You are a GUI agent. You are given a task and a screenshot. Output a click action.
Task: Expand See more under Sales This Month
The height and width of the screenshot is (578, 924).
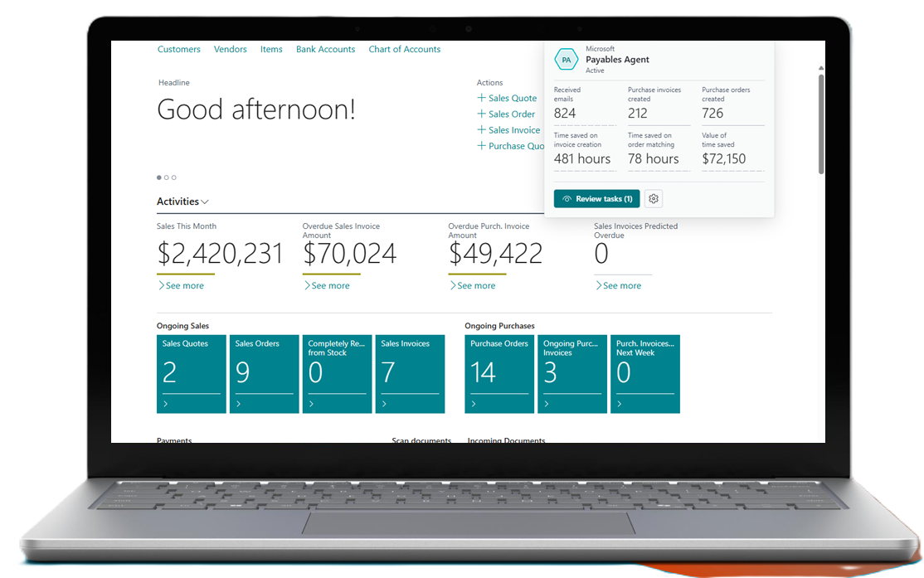click(180, 285)
